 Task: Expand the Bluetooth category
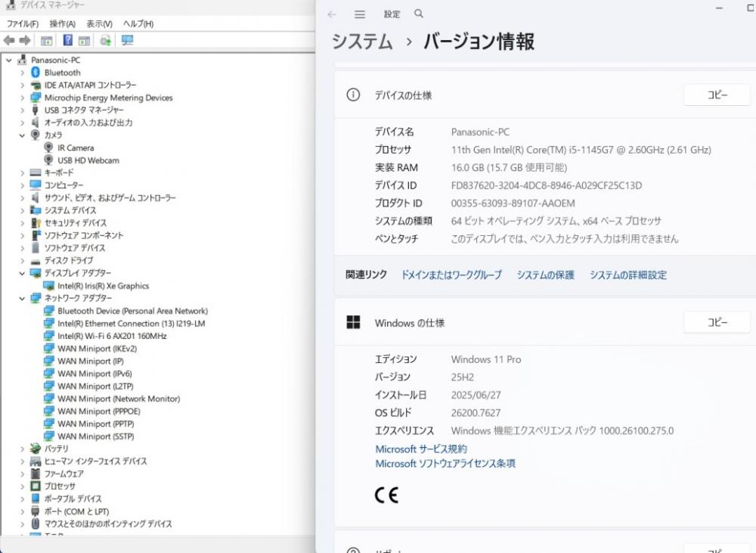[22, 73]
